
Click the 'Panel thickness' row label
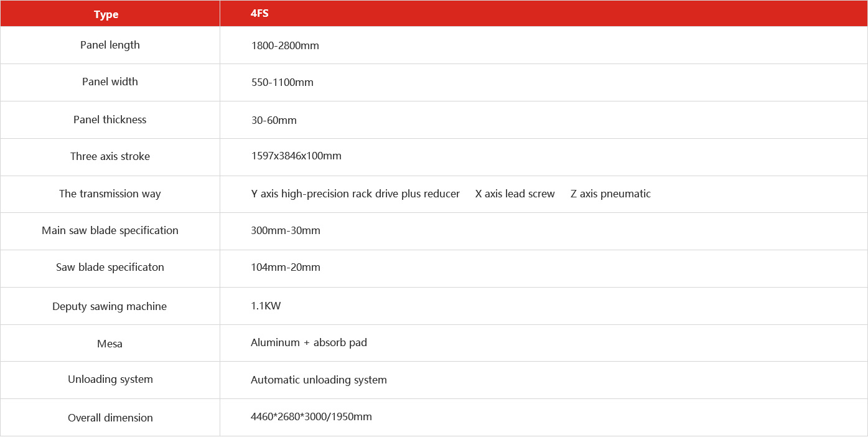coord(110,120)
